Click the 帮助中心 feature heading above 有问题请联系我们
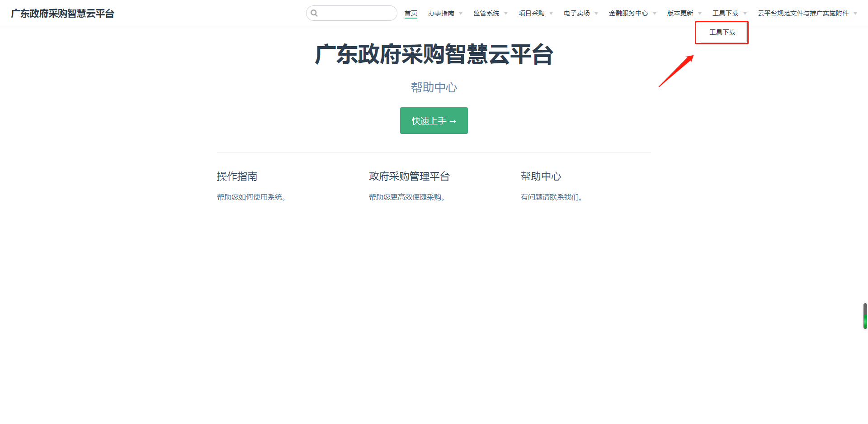 541,176
